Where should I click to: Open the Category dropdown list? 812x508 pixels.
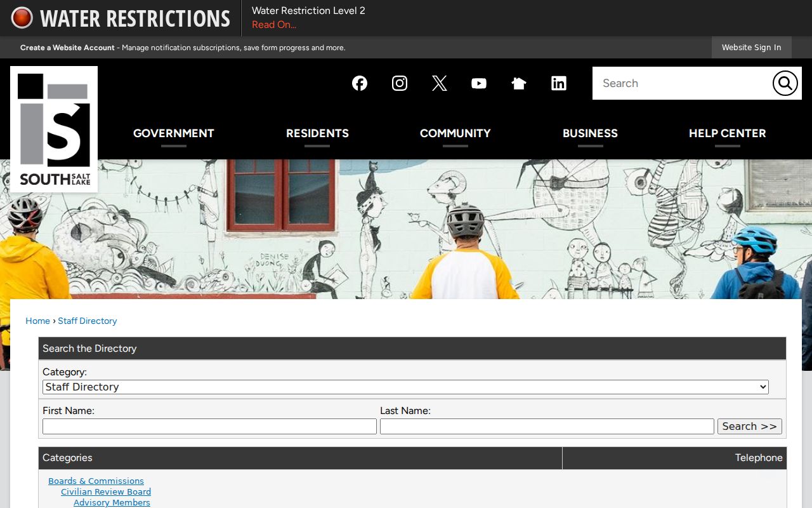405,387
